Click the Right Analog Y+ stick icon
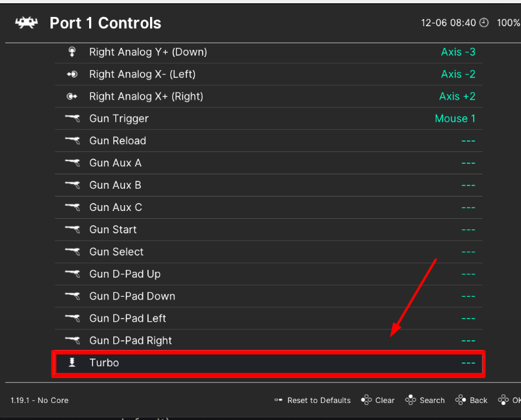 (x=72, y=52)
